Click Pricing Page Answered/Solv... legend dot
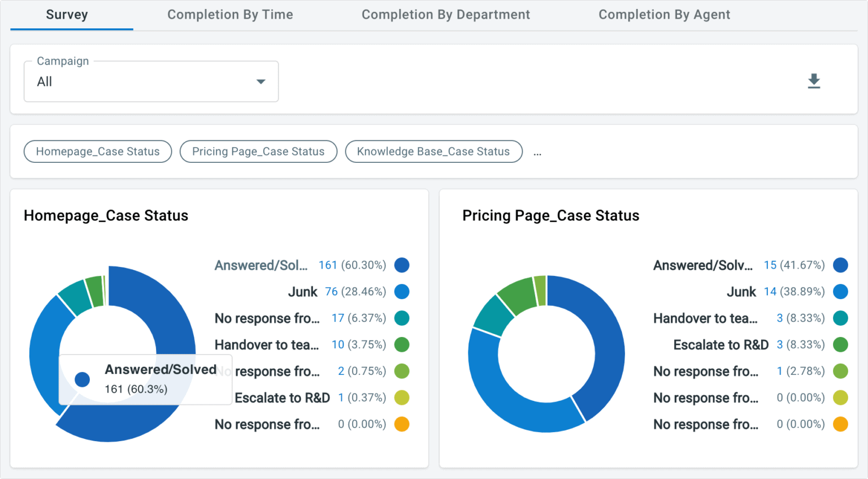Screen dimensions: 868x479 [x=840, y=265]
